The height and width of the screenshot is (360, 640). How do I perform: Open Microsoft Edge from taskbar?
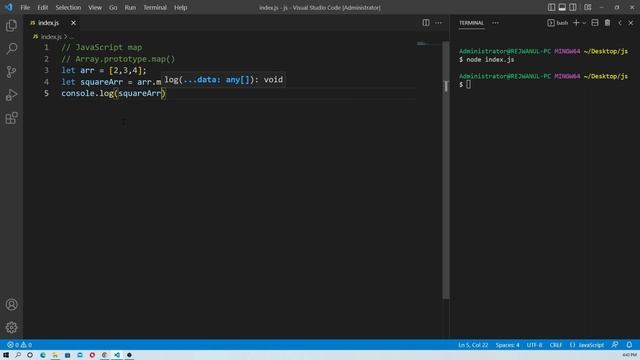tap(43, 355)
